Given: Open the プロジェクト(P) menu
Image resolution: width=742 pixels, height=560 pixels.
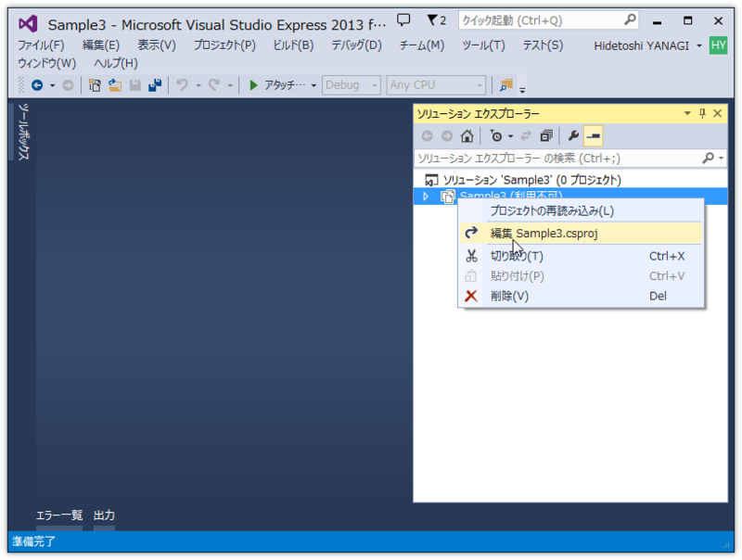Looking at the screenshot, I should coord(224,45).
